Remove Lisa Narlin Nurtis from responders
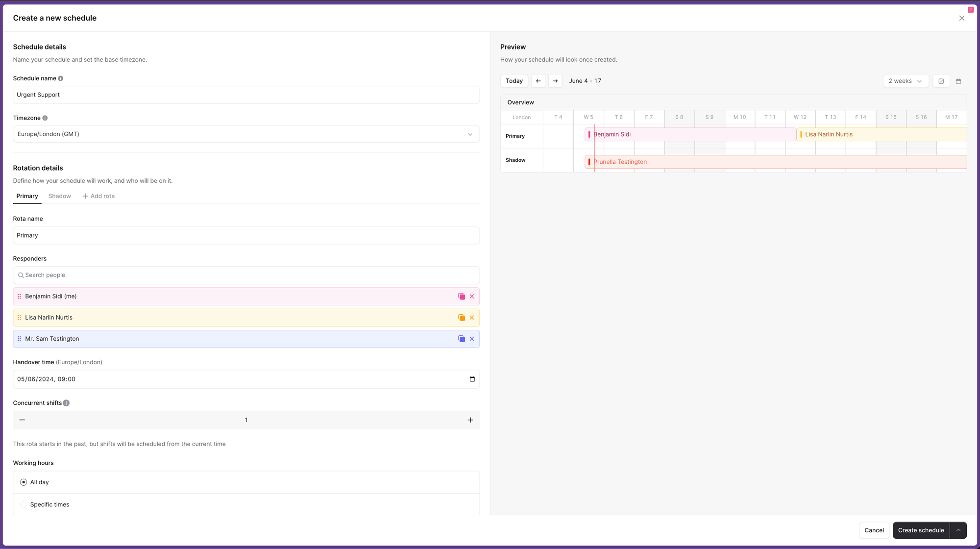 (472, 318)
